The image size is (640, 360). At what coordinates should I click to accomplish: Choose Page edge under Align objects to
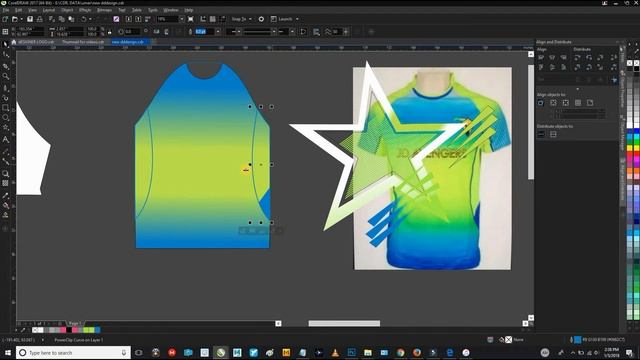point(553,103)
